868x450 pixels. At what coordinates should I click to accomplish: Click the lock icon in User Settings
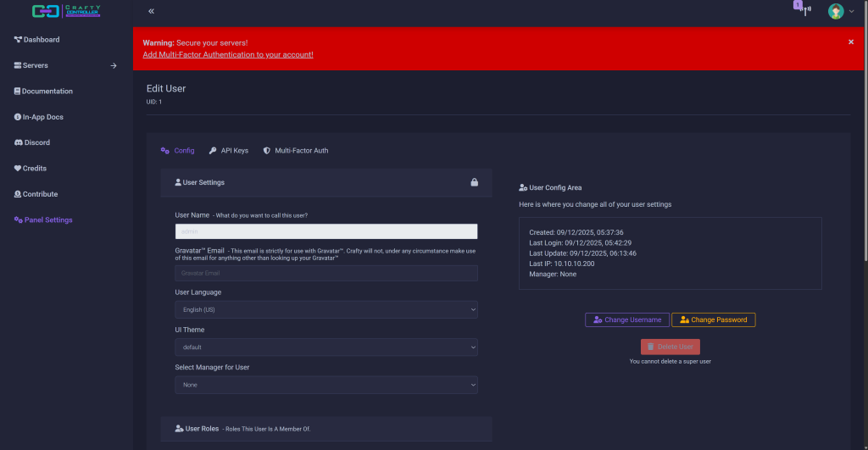tap(475, 182)
